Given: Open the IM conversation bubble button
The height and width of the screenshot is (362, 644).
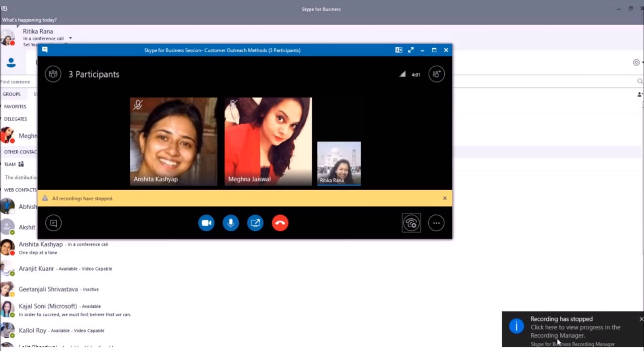Looking at the screenshot, I should click(53, 223).
